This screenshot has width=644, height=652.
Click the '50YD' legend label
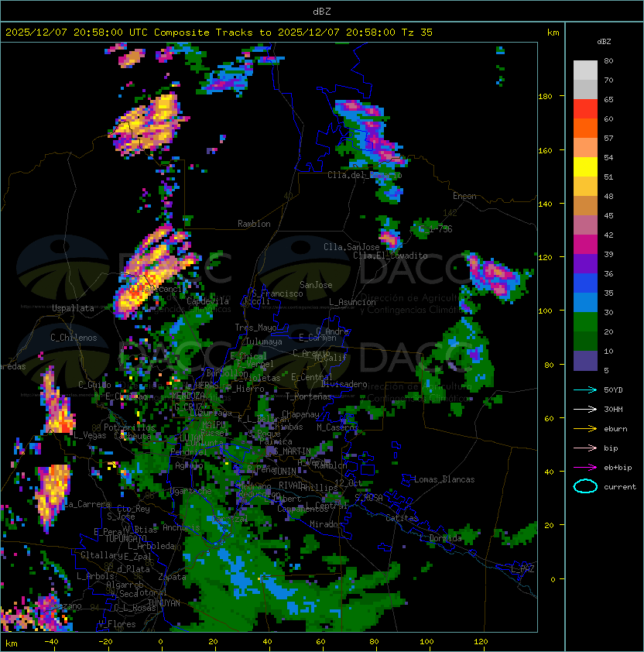(613, 389)
